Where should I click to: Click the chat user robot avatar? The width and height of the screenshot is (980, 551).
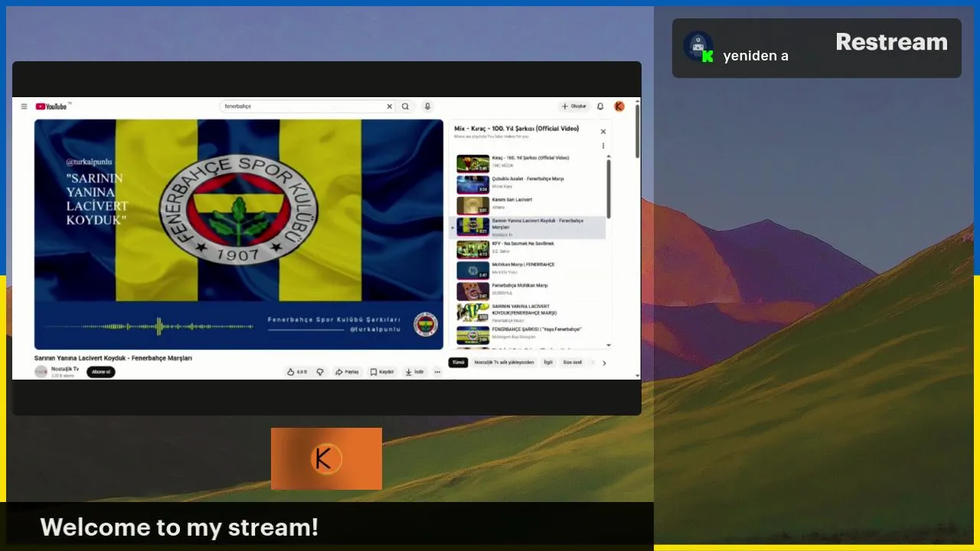(x=698, y=47)
